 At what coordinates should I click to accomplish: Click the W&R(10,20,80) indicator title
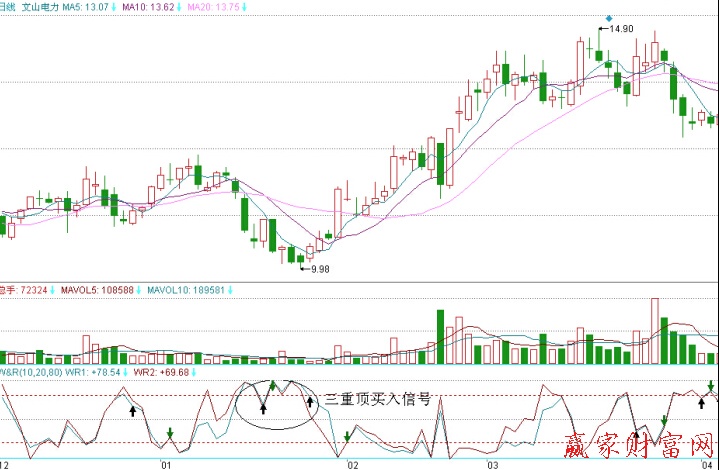tap(28, 372)
